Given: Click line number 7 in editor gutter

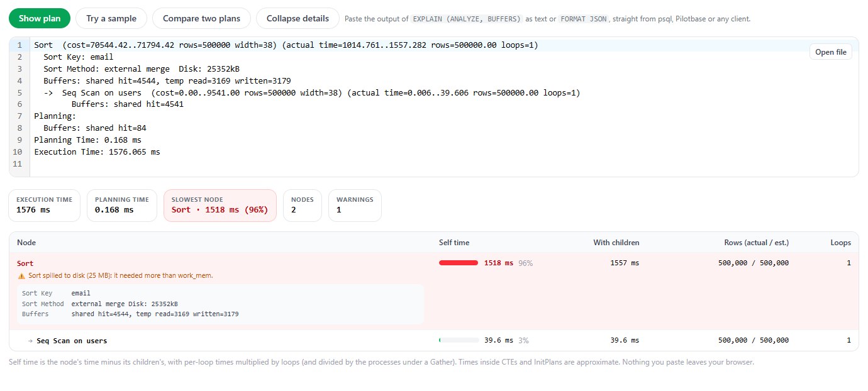Looking at the screenshot, I should coord(19,116).
